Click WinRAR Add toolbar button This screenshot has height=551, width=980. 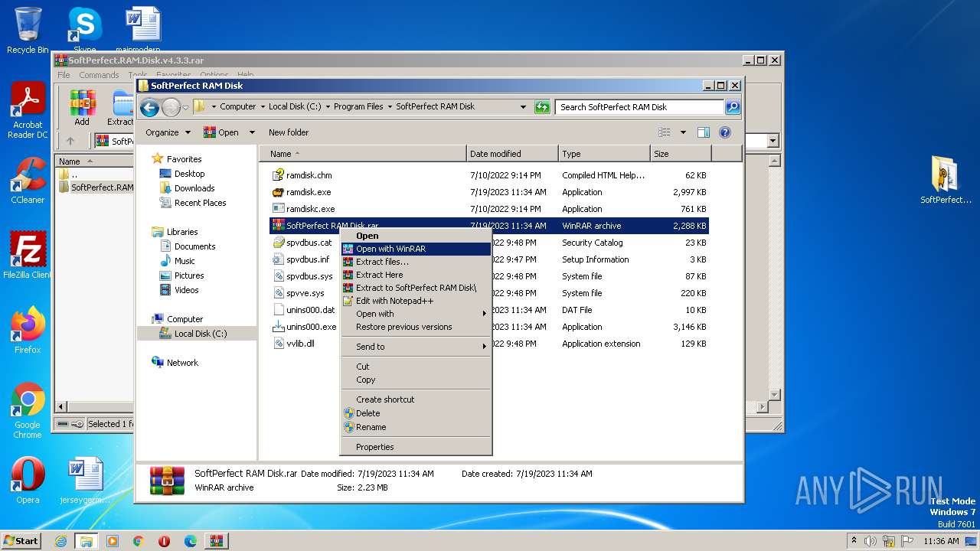click(x=82, y=108)
